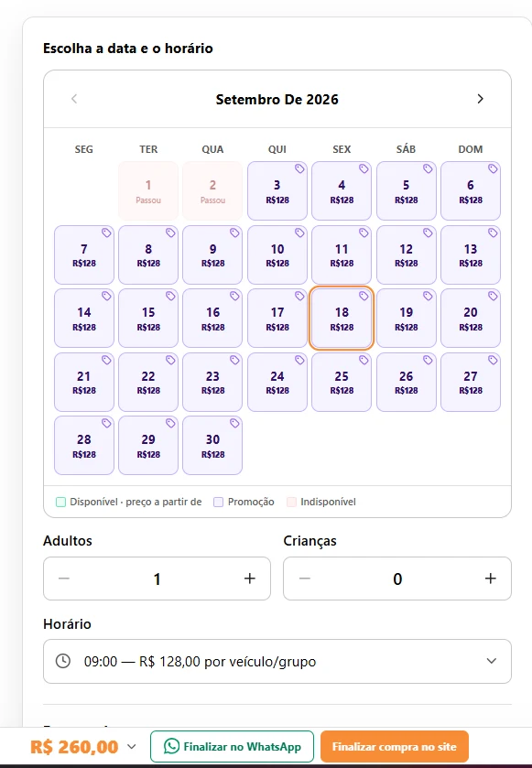Select September 23 on the calendar
Screen dimensions: 532x768
pos(212,382)
